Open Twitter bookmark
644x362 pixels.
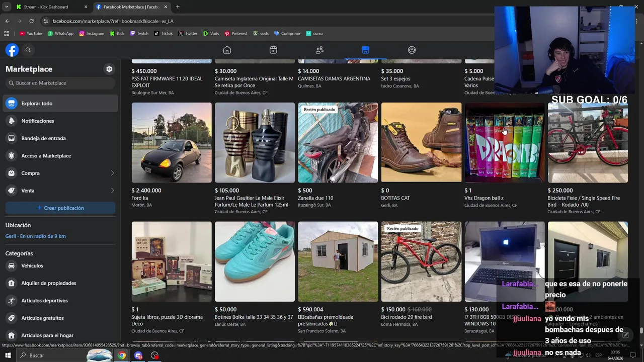coord(188,34)
